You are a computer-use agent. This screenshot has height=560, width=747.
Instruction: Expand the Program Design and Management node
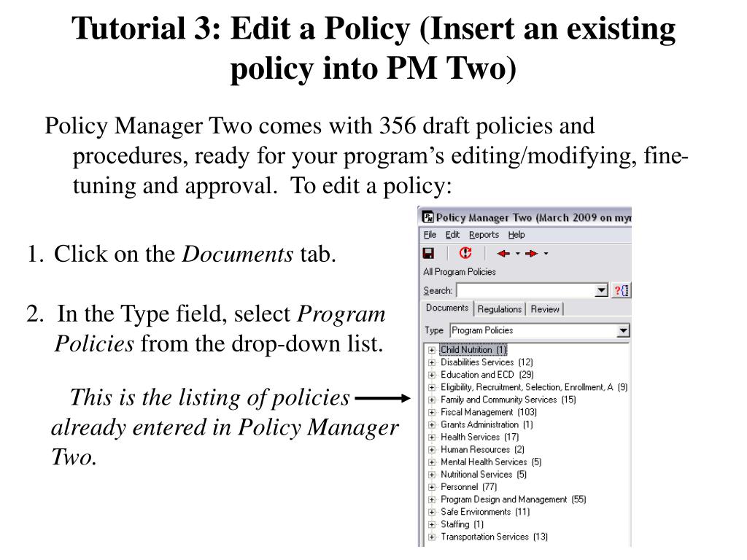[x=431, y=499]
